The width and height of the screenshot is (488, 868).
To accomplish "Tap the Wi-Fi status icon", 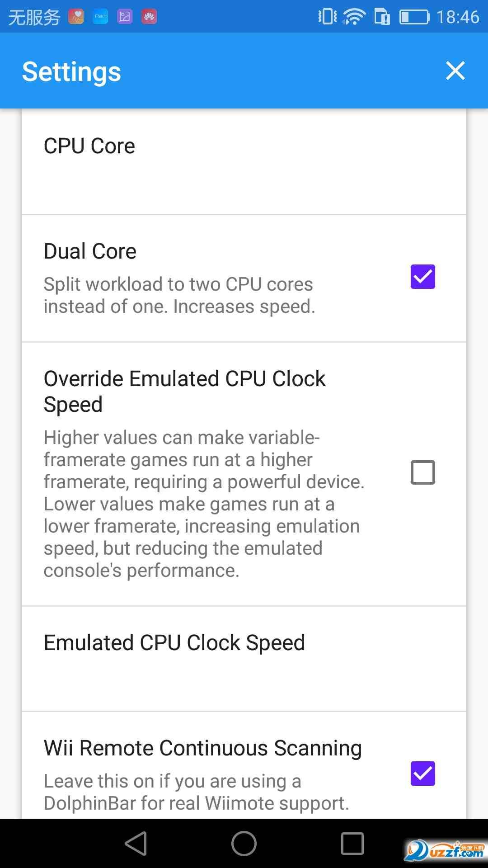I will [354, 17].
